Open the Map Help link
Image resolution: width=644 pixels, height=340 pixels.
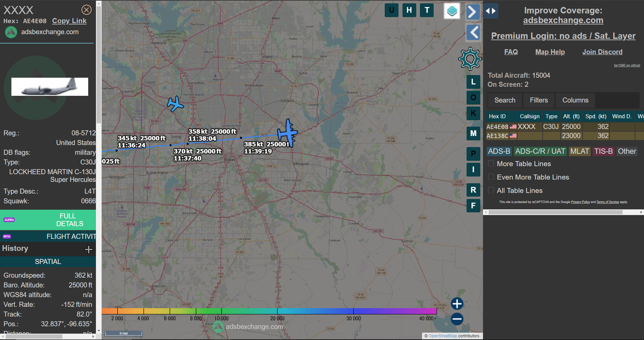(x=550, y=52)
